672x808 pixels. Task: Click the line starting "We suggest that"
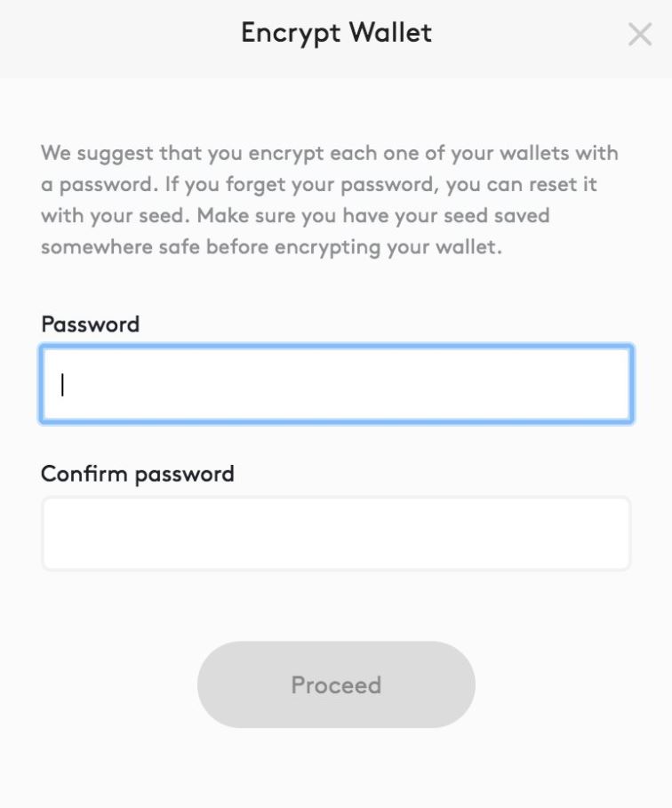click(x=329, y=153)
